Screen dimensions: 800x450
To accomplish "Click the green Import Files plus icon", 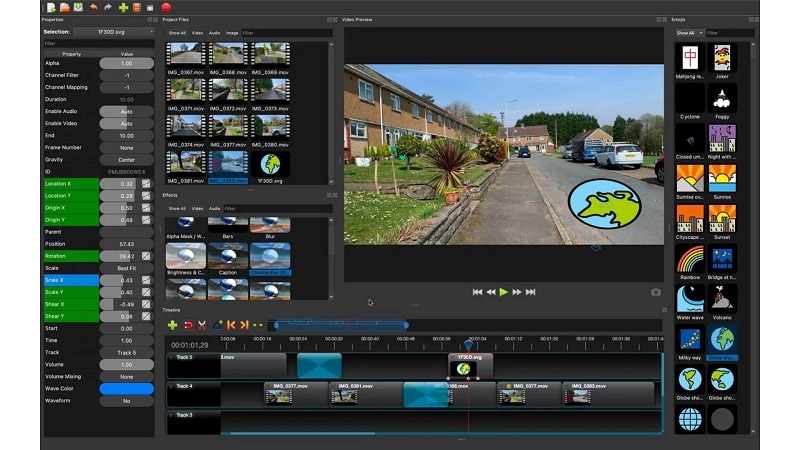I will tap(123, 8).
